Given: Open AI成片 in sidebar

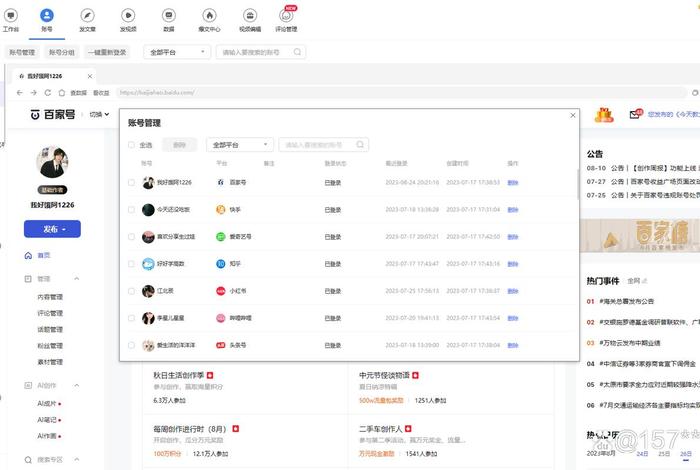Looking at the screenshot, I should 47,403.
